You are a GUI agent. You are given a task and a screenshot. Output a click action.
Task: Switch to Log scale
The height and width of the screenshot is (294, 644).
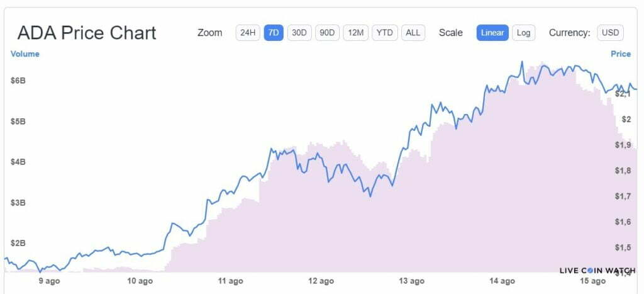pyautogui.click(x=523, y=33)
